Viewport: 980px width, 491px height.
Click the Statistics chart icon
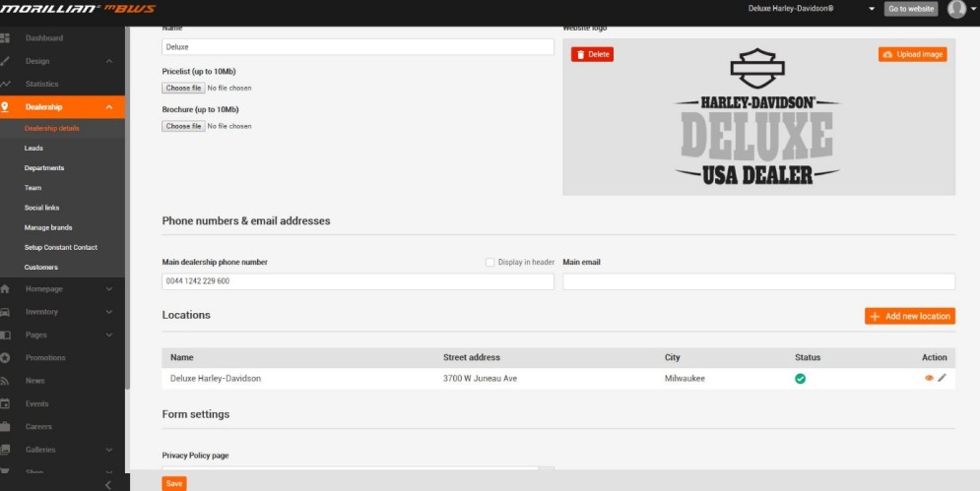pyautogui.click(x=6, y=85)
